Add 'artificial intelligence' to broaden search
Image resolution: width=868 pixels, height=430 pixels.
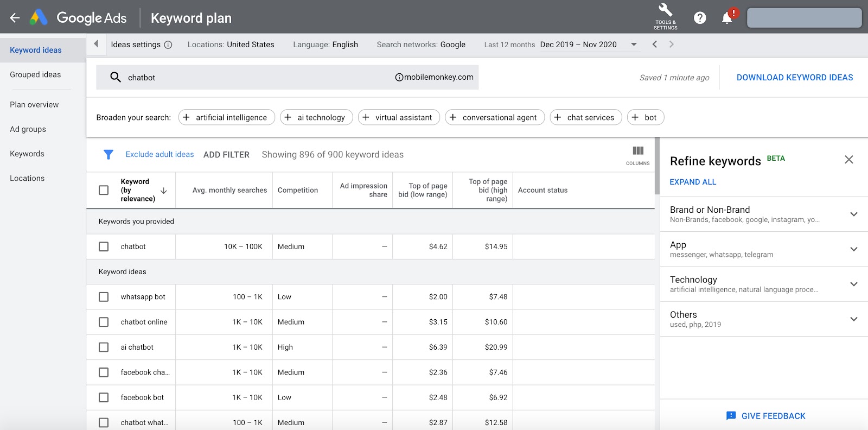click(x=226, y=117)
